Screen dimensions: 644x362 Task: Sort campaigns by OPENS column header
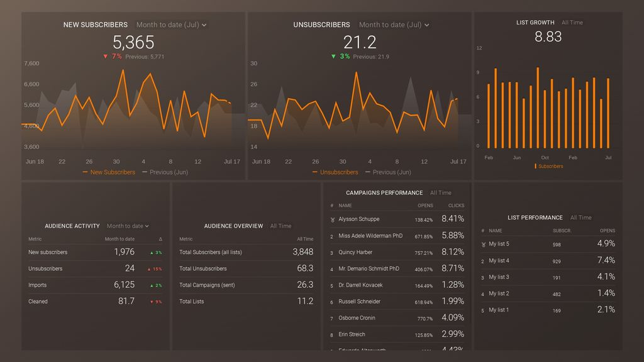425,206
